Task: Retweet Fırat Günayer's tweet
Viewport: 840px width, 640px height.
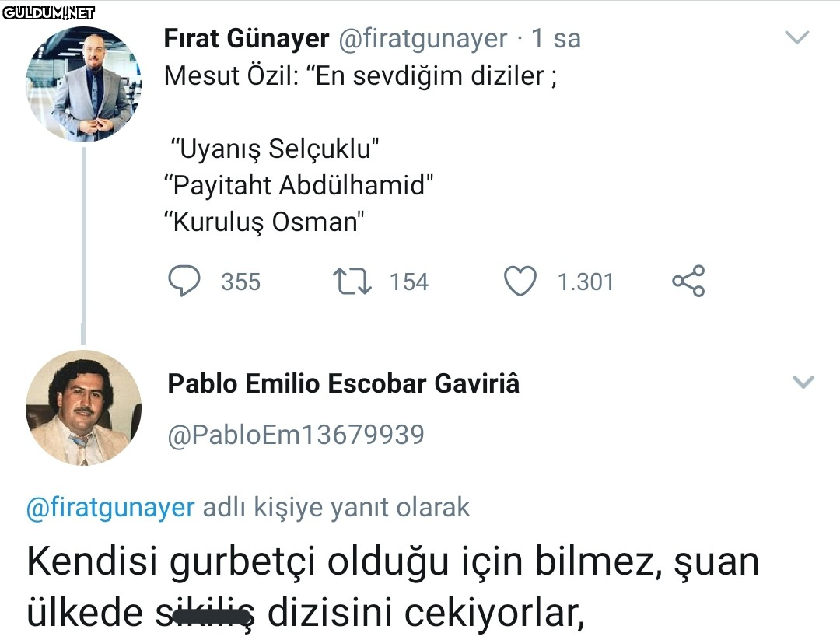Action: (x=352, y=281)
